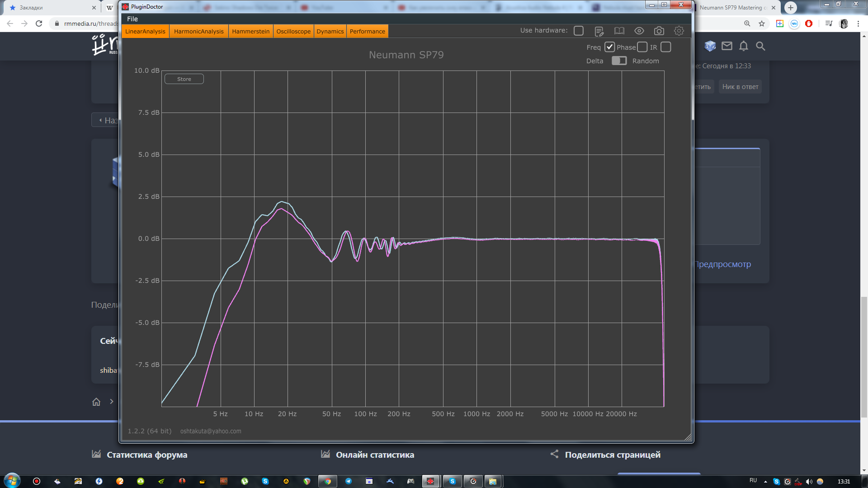
Task: Click the Предпросмотр link
Action: [722, 264]
